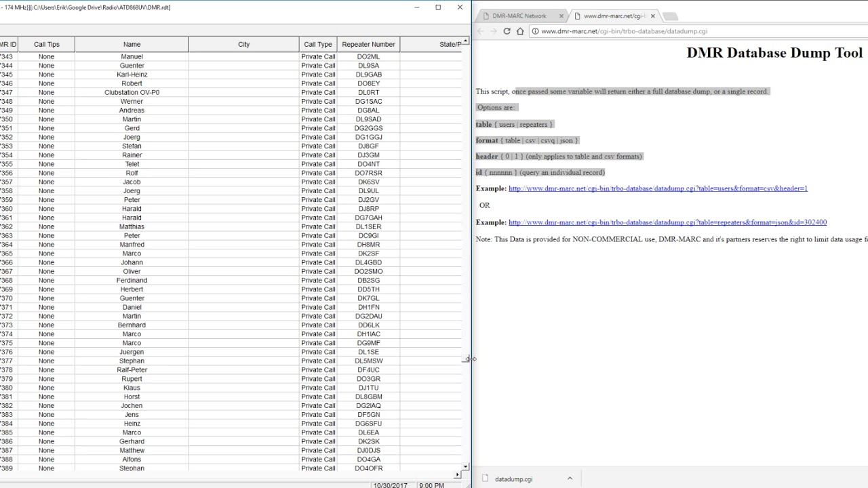Viewport: 868px width, 488px height.
Task: Sort by Repeater Number column header
Action: [x=368, y=44]
